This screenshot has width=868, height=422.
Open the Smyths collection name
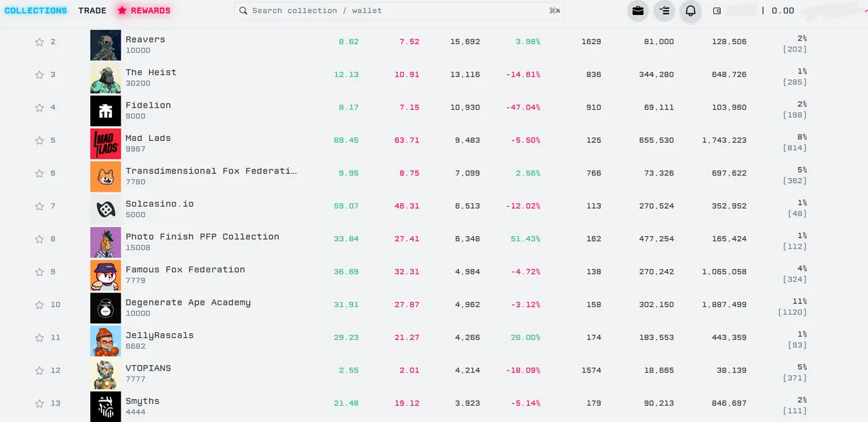[142, 401]
